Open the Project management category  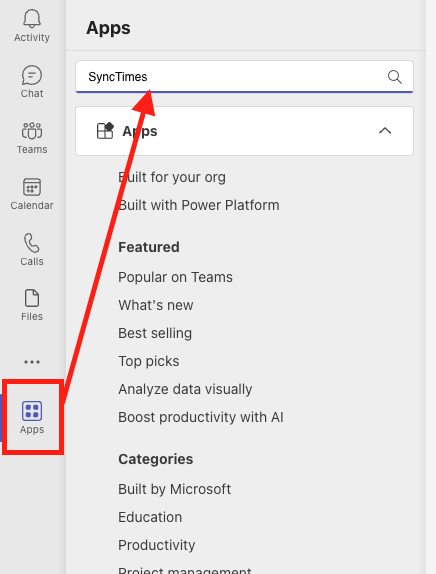tap(185, 570)
